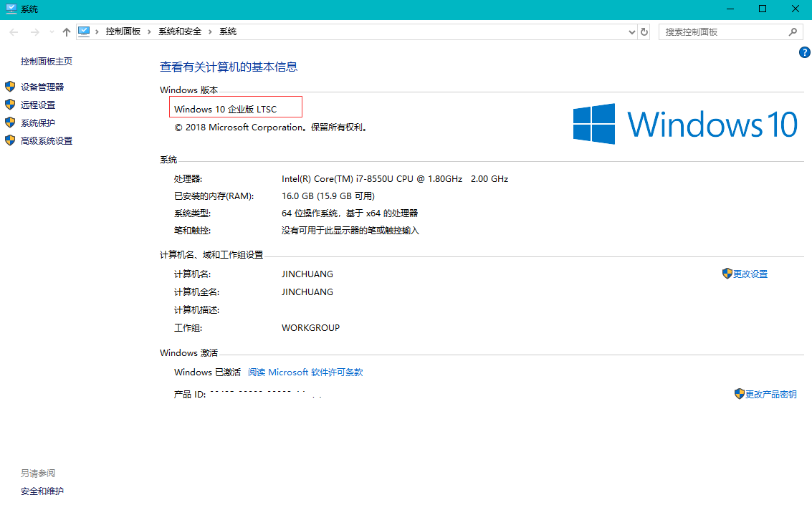Click the Back navigation arrow

tap(14, 32)
